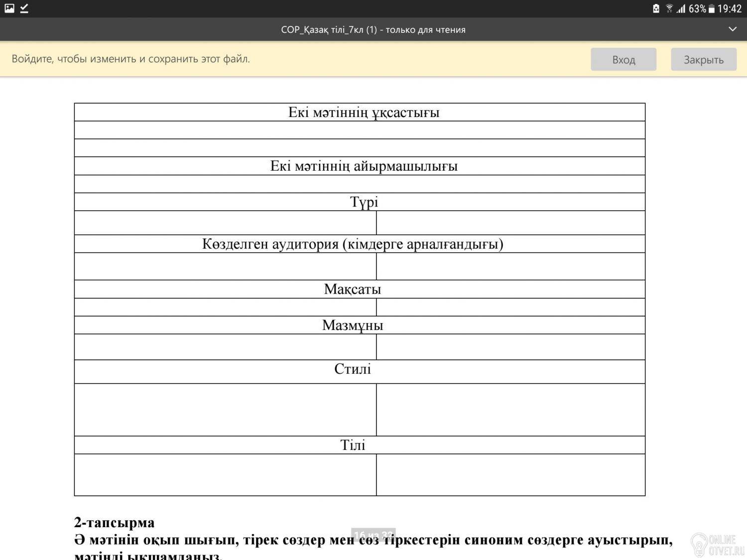This screenshot has width=747, height=560.
Task: Click the Online Otvet lightbulb watermark logo
Action: coord(699,544)
